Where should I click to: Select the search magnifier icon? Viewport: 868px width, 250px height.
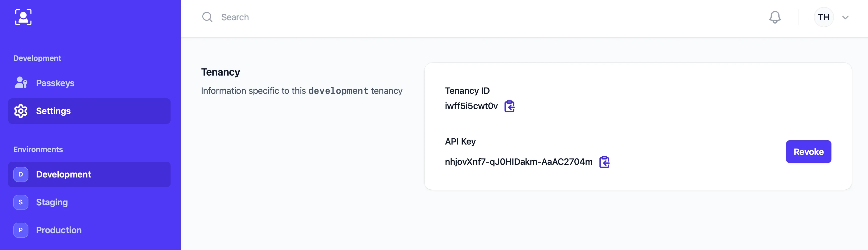[207, 17]
